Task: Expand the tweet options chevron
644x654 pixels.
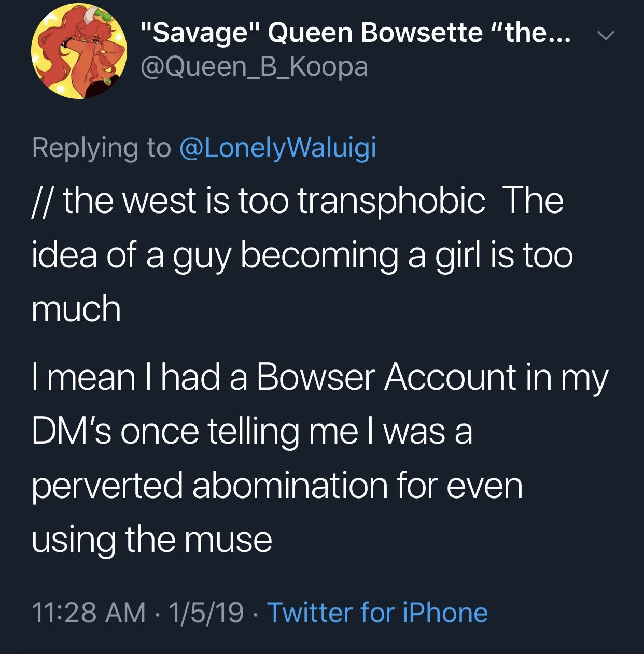Action: point(605,36)
